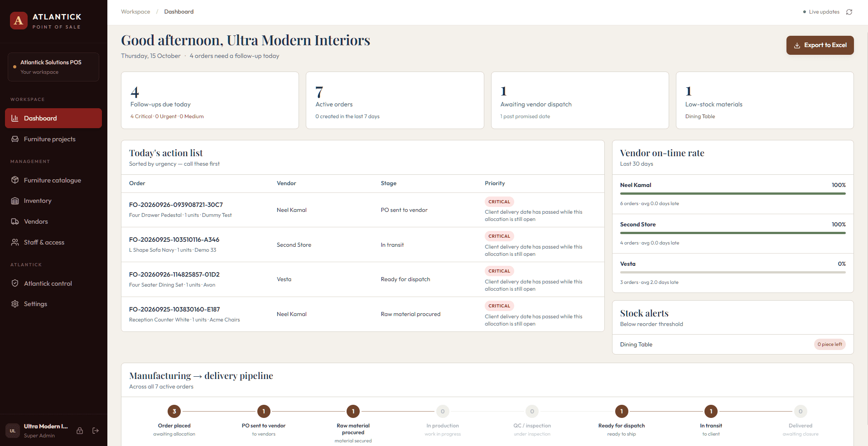Image resolution: width=868 pixels, height=446 pixels.
Task: Click the Workspace breadcrumb link
Action: pyautogui.click(x=135, y=12)
